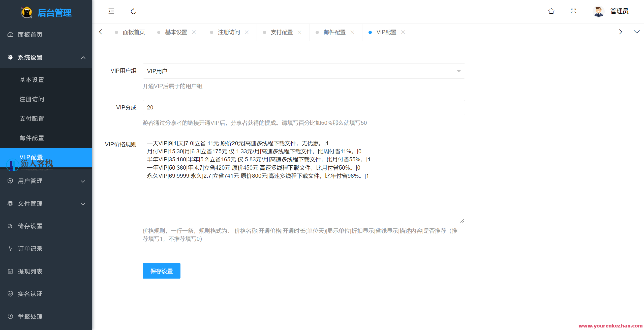Click the 系统设置 gear icon
The image size is (644, 330).
click(10, 57)
